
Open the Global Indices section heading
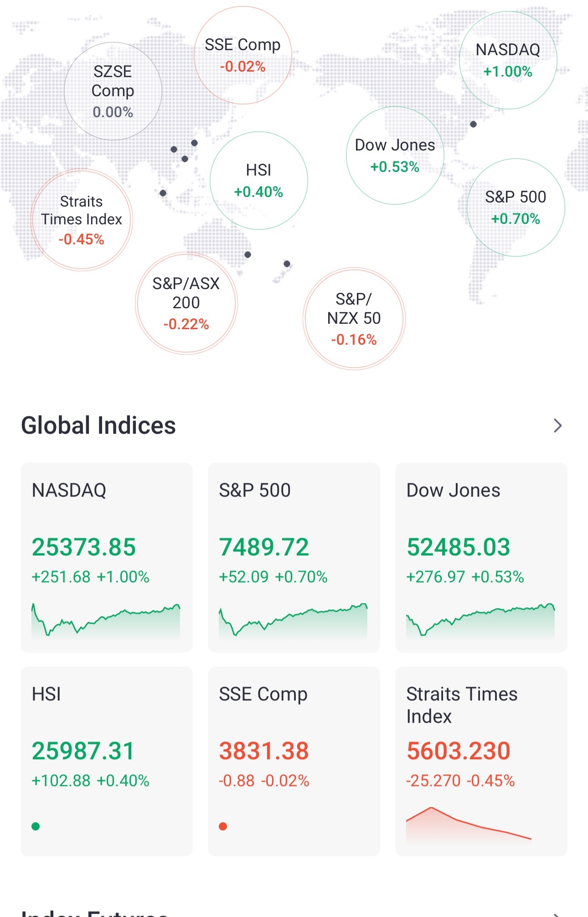(98, 425)
